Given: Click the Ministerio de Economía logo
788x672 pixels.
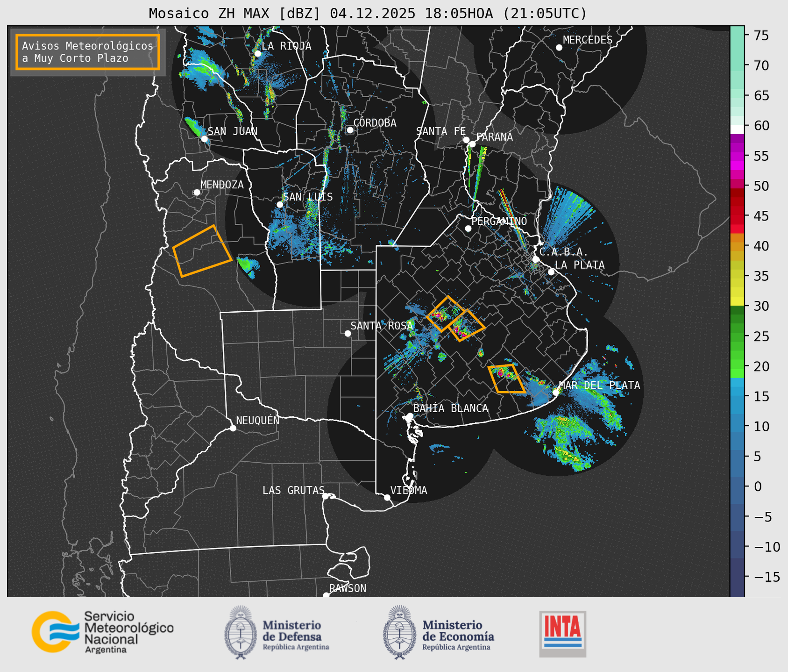Looking at the screenshot, I should (x=438, y=632).
